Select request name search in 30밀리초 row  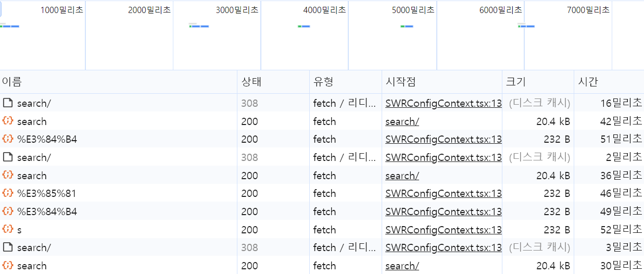tap(32, 266)
